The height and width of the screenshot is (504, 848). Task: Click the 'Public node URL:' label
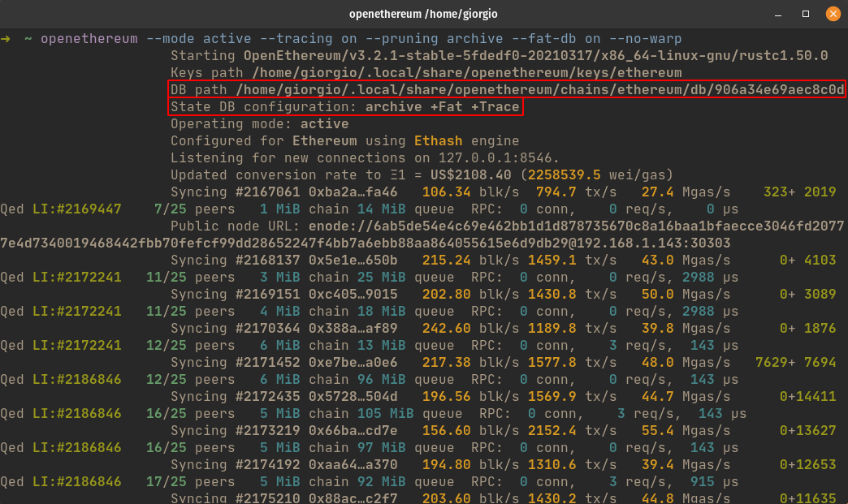click(236, 226)
